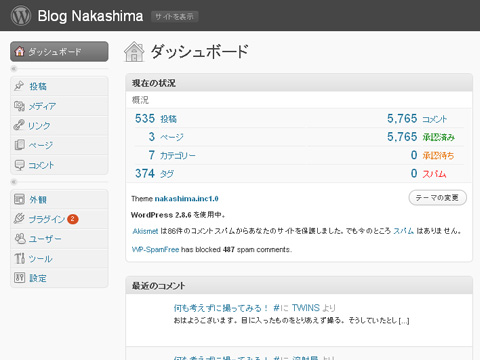The image size is (480, 360).
Task: Click the プラグイン plug icon
Action: (19, 218)
